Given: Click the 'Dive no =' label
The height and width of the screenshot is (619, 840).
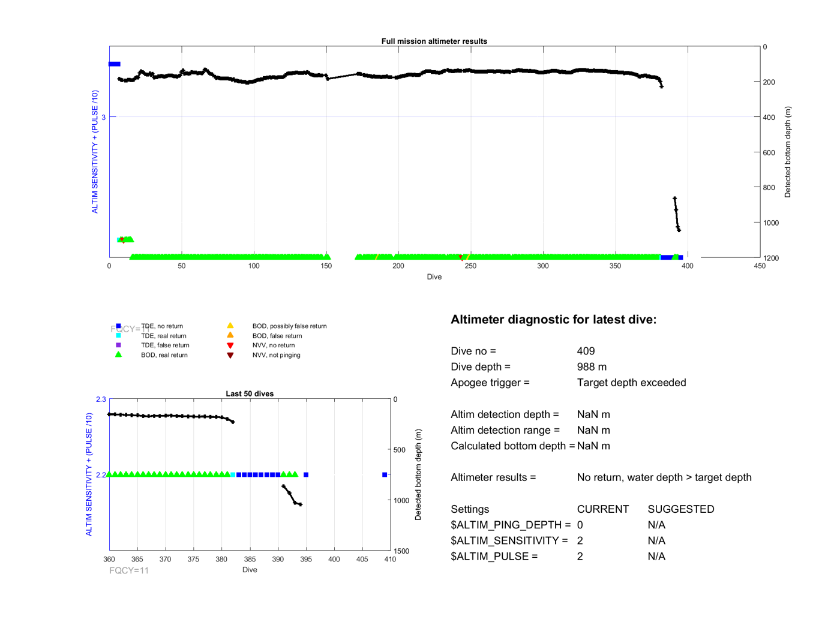Looking at the screenshot, I should tap(473, 351).
